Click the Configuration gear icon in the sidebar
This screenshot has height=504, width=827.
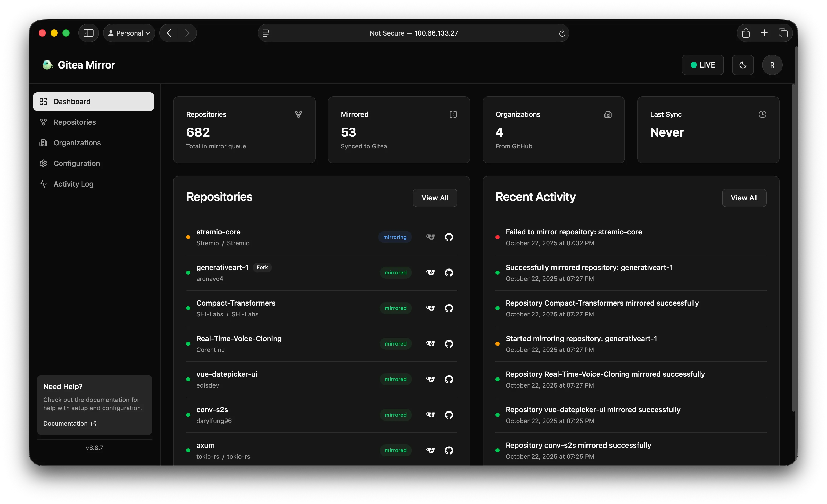[x=44, y=163]
